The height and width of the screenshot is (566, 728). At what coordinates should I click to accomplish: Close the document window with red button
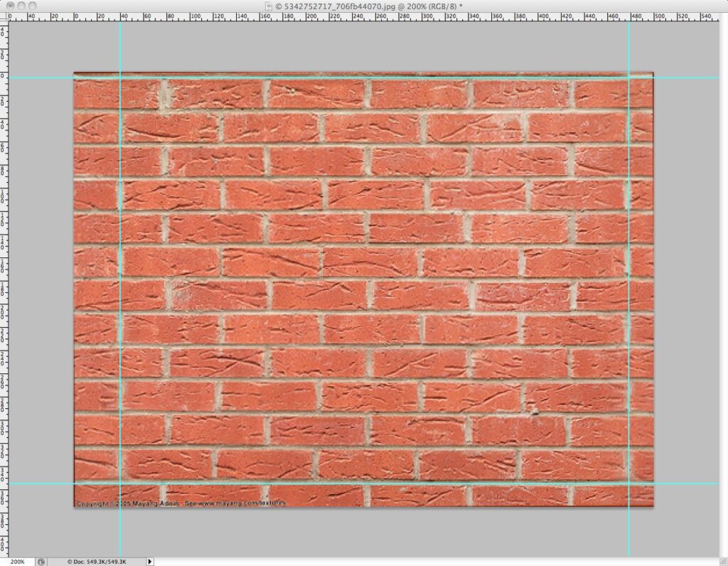click(x=9, y=5)
